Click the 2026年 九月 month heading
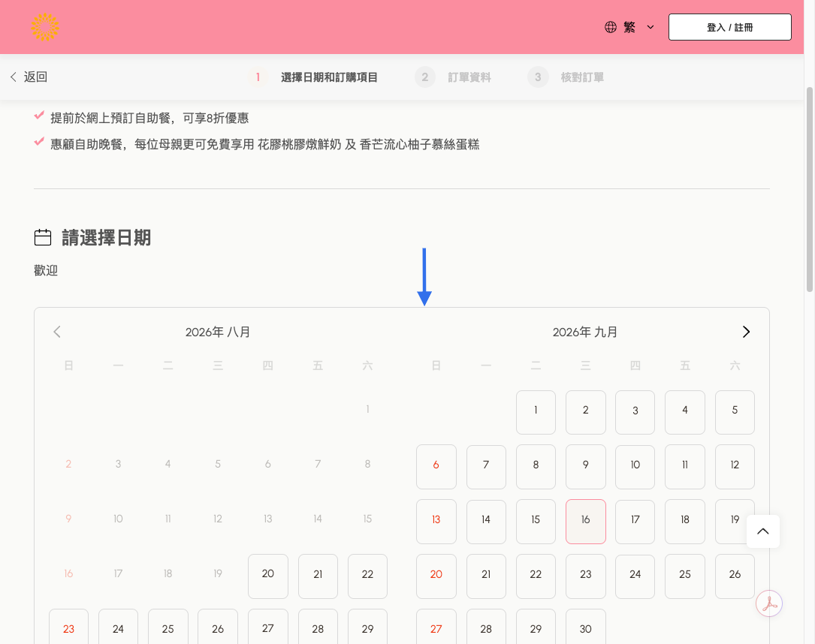This screenshot has width=815, height=644. [x=584, y=333]
